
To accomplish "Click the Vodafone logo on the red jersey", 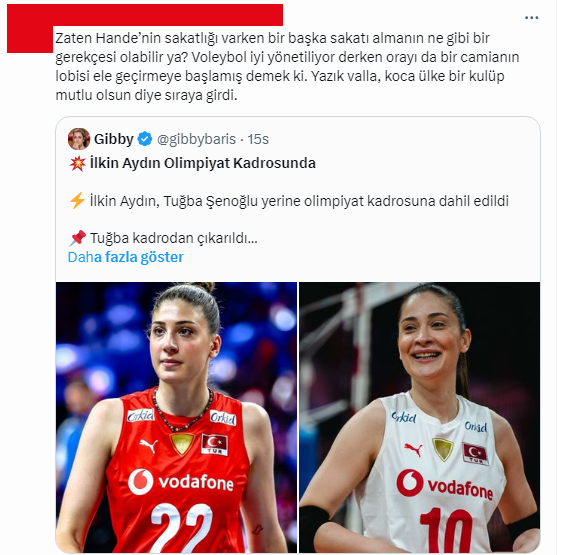I will click(181, 482).
